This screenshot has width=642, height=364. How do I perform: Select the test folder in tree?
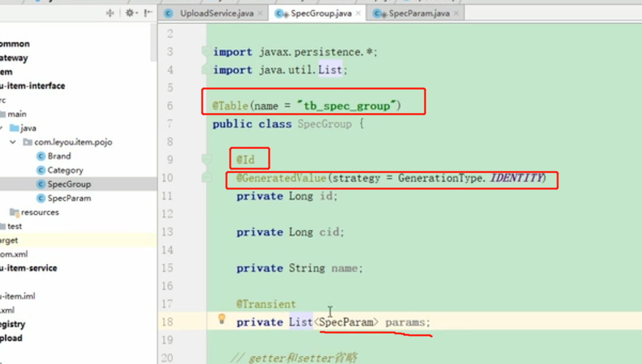[x=15, y=226]
